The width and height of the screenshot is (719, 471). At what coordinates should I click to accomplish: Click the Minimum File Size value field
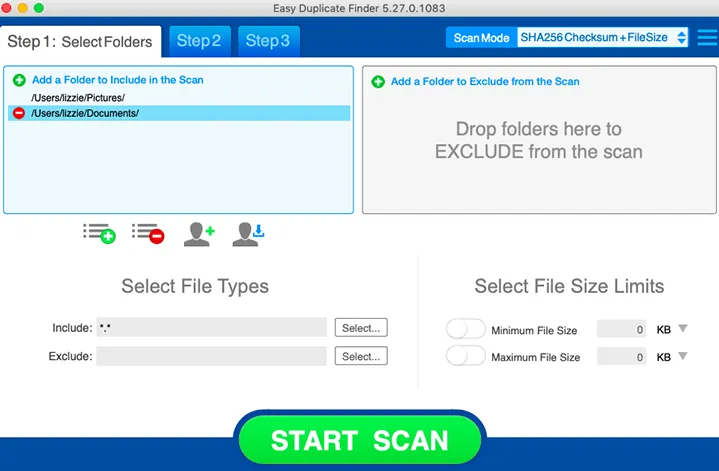621,329
